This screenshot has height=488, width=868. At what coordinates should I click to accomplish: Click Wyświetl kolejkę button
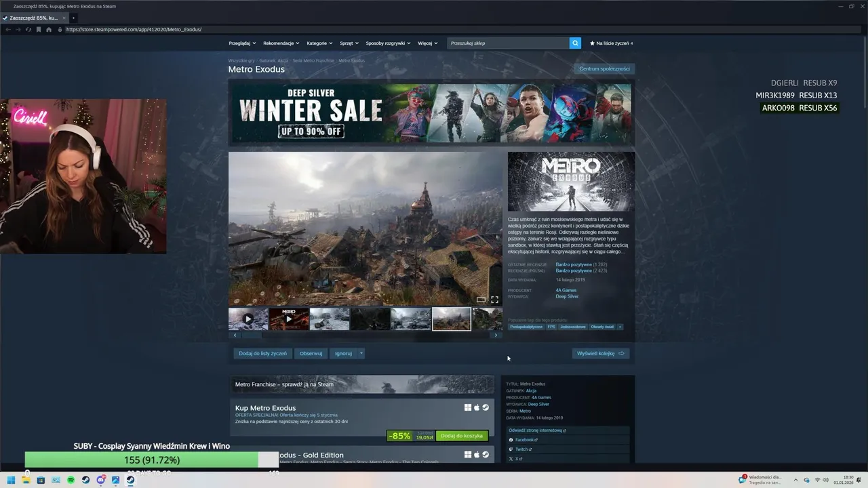point(600,353)
